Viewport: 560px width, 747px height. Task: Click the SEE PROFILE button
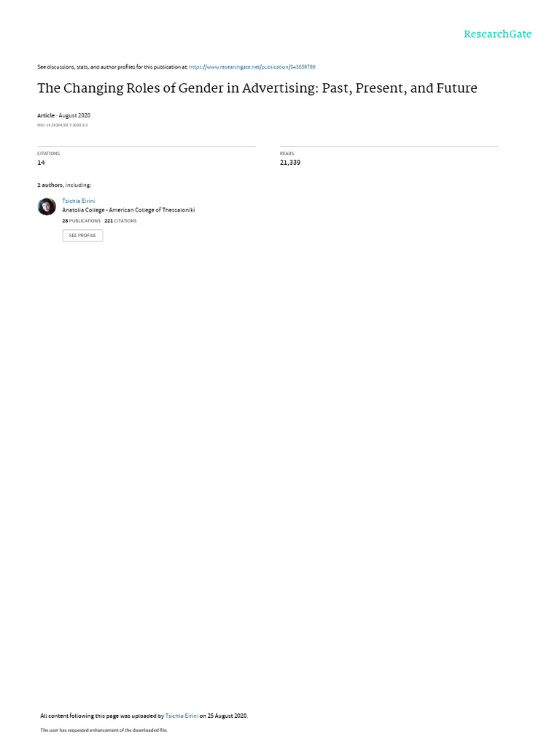coord(82,236)
